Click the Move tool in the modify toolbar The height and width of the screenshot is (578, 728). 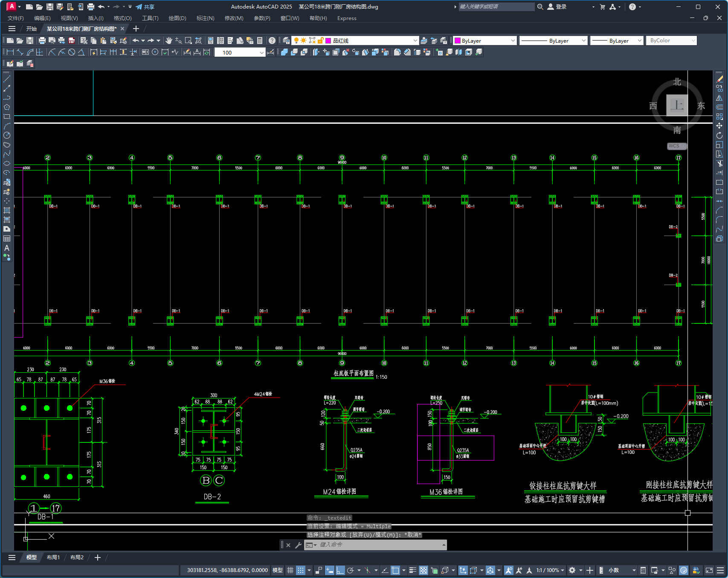pyautogui.click(x=719, y=126)
